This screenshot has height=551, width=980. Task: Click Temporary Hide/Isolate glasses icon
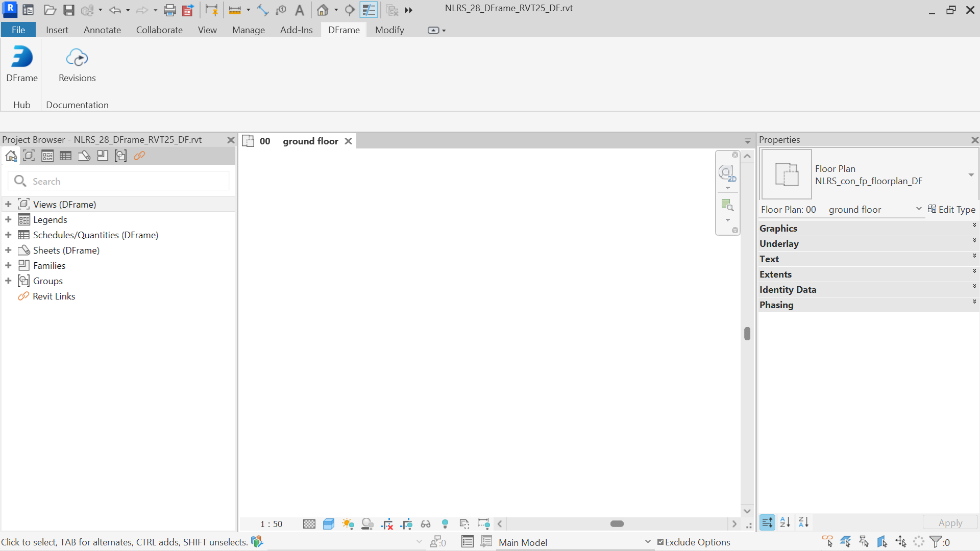click(x=426, y=524)
